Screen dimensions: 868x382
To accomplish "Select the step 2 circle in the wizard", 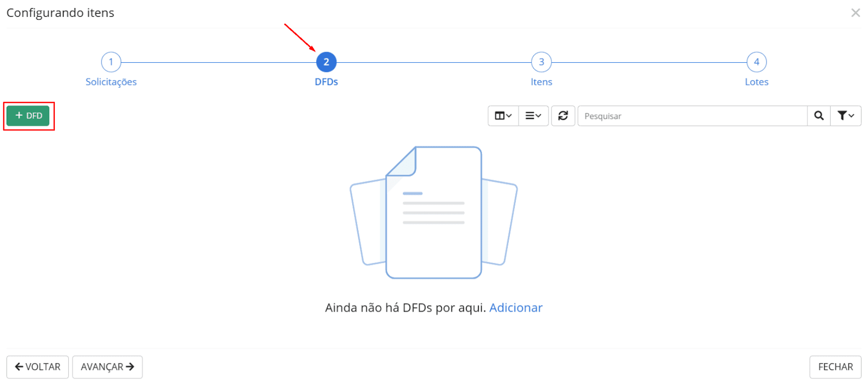I will tap(326, 62).
